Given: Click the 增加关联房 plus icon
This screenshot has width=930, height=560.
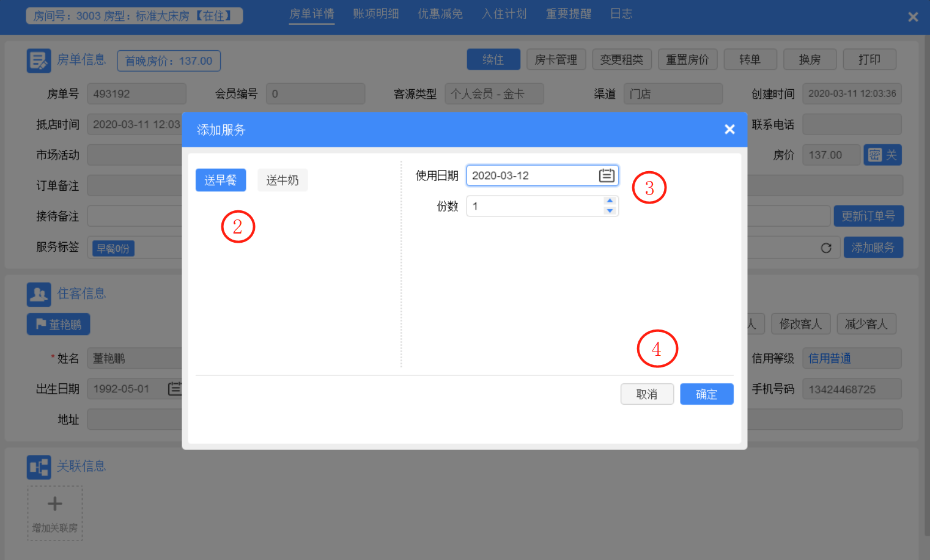Looking at the screenshot, I should (x=55, y=504).
